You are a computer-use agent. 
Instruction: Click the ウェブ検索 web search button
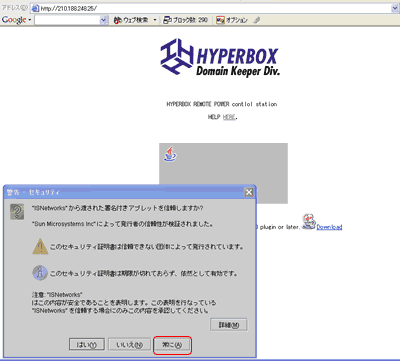131,20
